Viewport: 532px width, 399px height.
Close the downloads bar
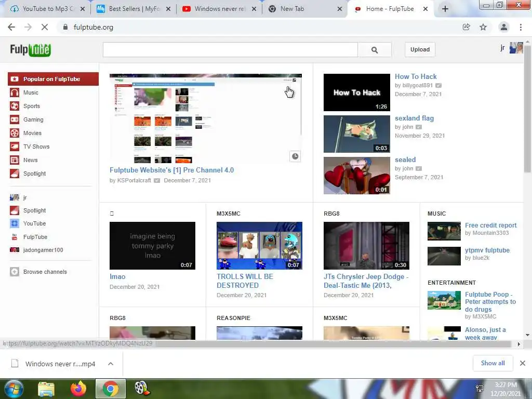click(x=523, y=363)
